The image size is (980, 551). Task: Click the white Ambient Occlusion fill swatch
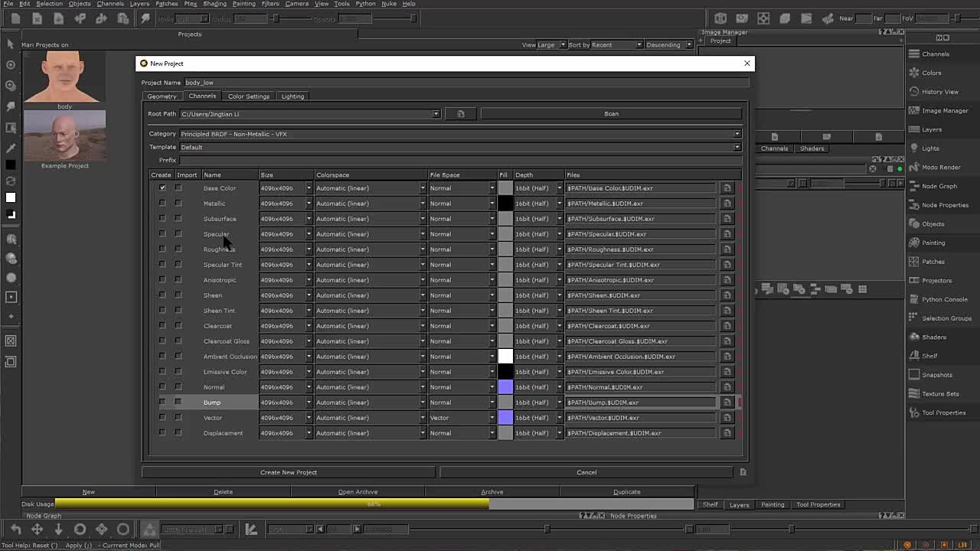point(505,357)
